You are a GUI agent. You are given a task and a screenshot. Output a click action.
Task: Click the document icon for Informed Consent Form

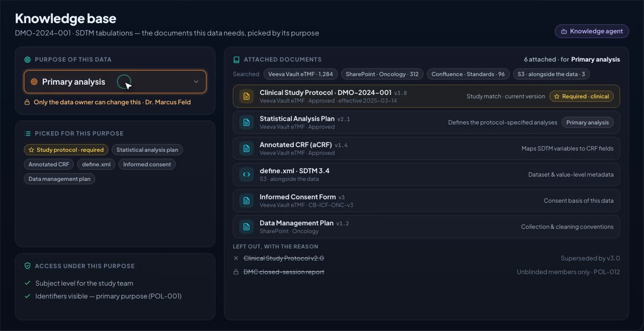[x=246, y=200]
